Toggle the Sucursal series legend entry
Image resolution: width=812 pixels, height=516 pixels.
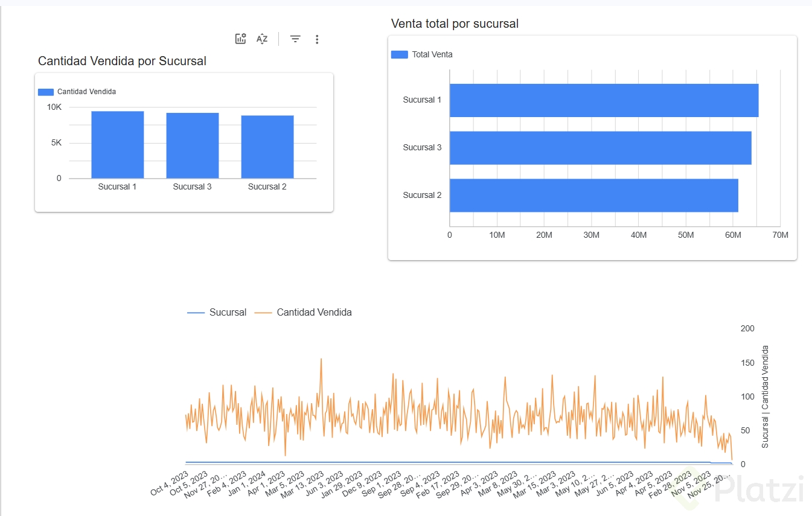[x=217, y=313]
